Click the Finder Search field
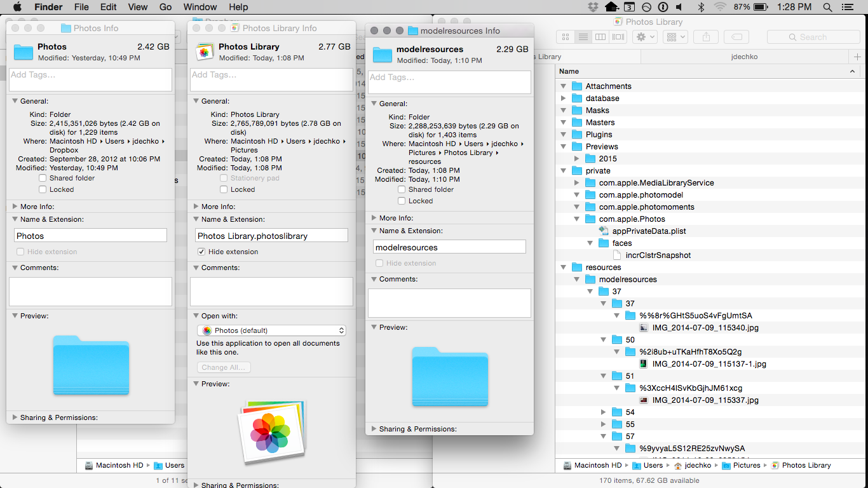The image size is (868, 488). coord(814,37)
